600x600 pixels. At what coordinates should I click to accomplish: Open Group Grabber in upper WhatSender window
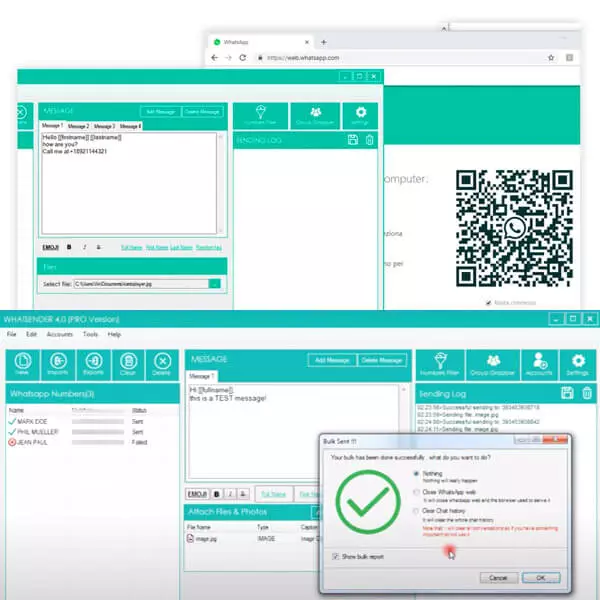point(315,116)
